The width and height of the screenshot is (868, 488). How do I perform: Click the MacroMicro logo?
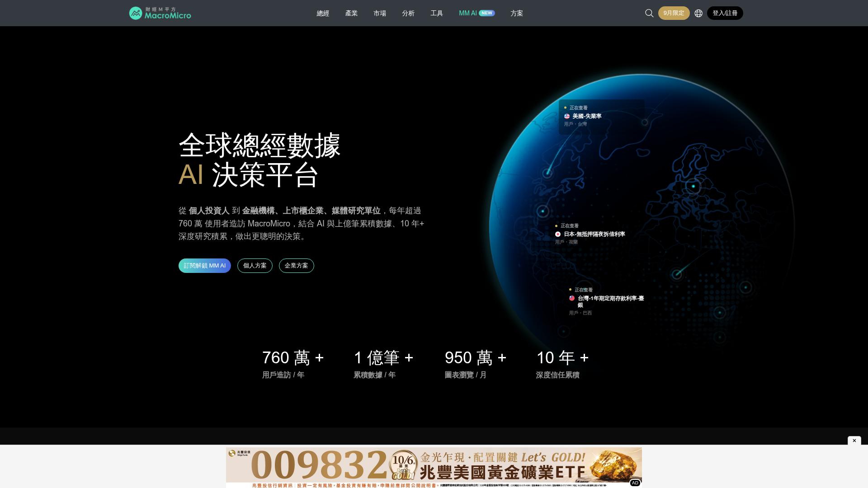coord(160,13)
